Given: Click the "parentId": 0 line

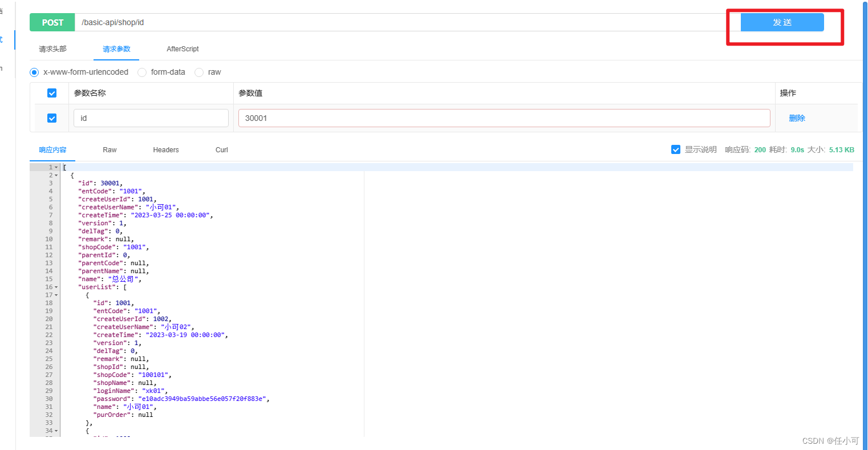Looking at the screenshot, I should 104,256.
